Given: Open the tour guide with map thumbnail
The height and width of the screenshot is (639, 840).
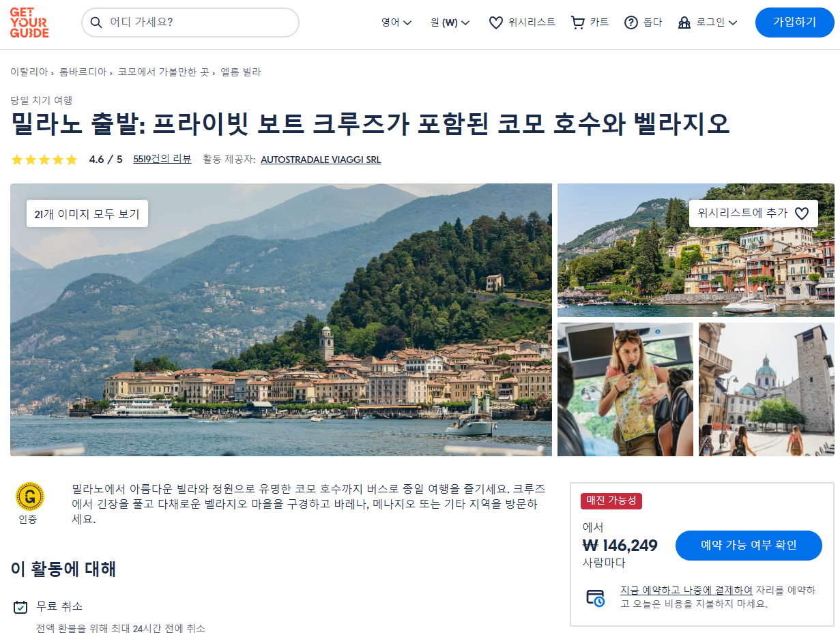Looking at the screenshot, I should point(625,389).
